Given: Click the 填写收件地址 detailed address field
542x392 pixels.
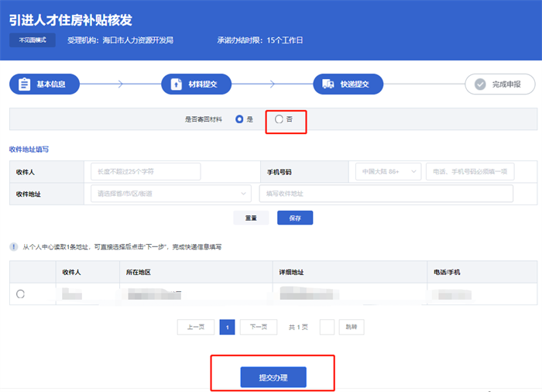Looking at the screenshot, I should (386, 194).
